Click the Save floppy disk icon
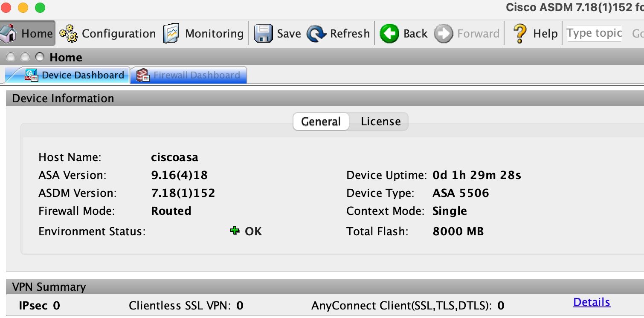This screenshot has height=318, width=644. [x=263, y=33]
